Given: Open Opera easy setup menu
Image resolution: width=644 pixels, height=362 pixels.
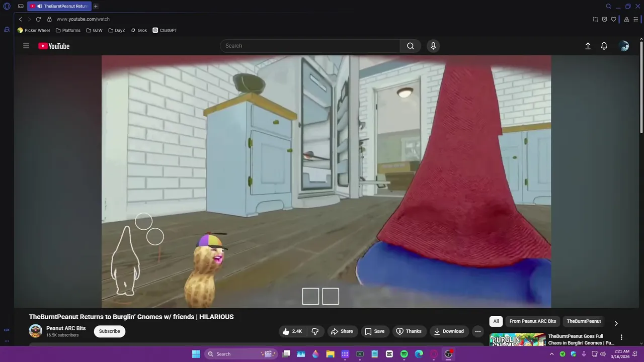Looking at the screenshot, I should (636, 19).
